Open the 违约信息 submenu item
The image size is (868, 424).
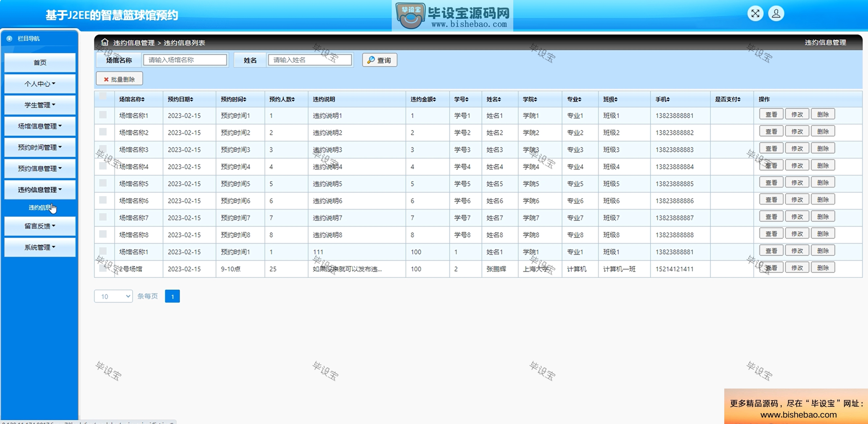40,208
